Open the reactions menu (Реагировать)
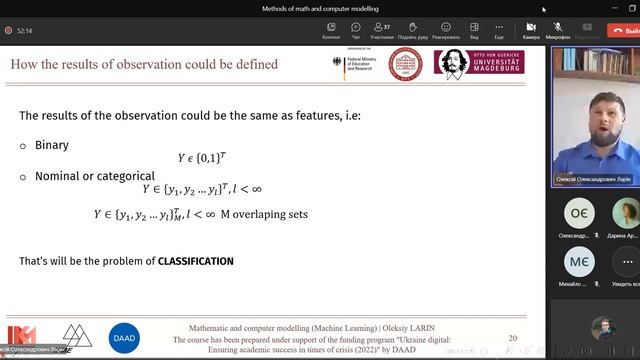This screenshot has width=640, height=360. click(446, 31)
